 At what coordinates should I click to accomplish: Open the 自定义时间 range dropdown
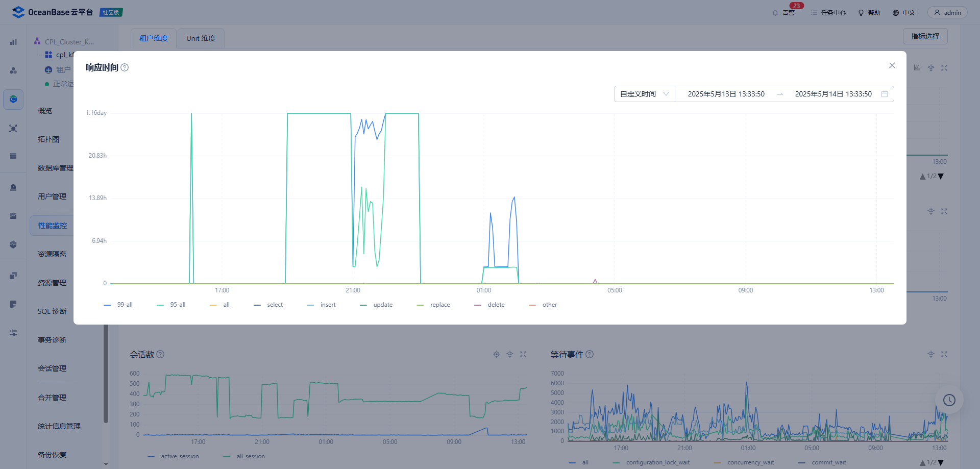pyautogui.click(x=644, y=94)
